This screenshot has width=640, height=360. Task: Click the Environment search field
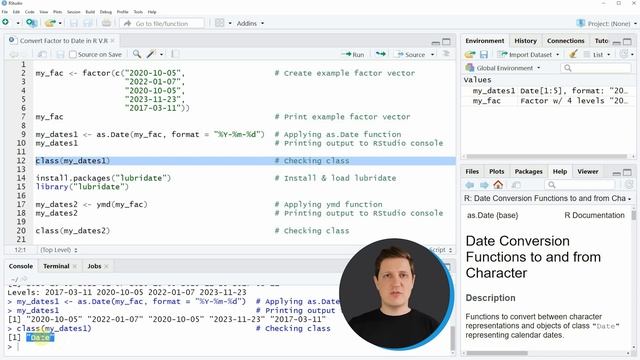pos(596,68)
